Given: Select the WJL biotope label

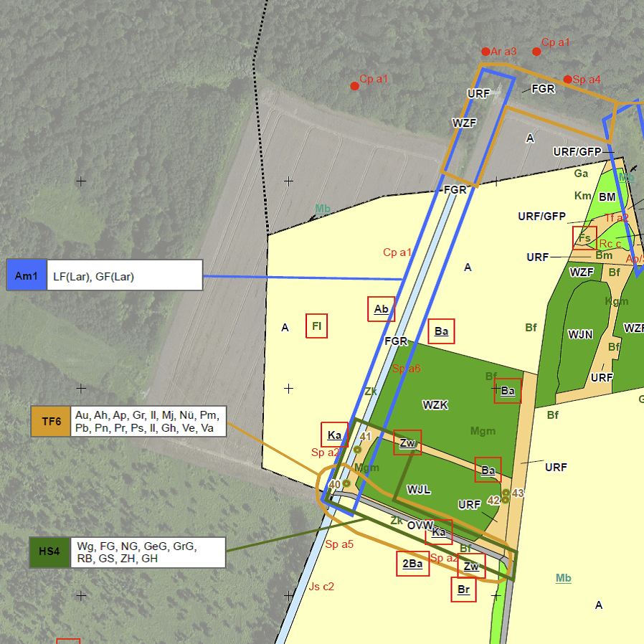Looking at the screenshot, I should click(x=419, y=490).
